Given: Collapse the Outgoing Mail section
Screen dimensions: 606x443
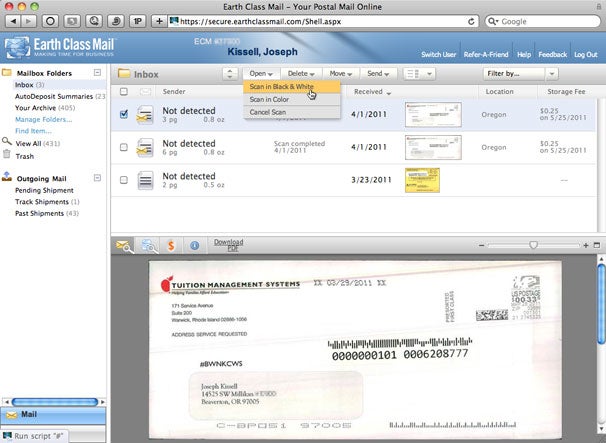Looking at the screenshot, I should click(x=97, y=178).
